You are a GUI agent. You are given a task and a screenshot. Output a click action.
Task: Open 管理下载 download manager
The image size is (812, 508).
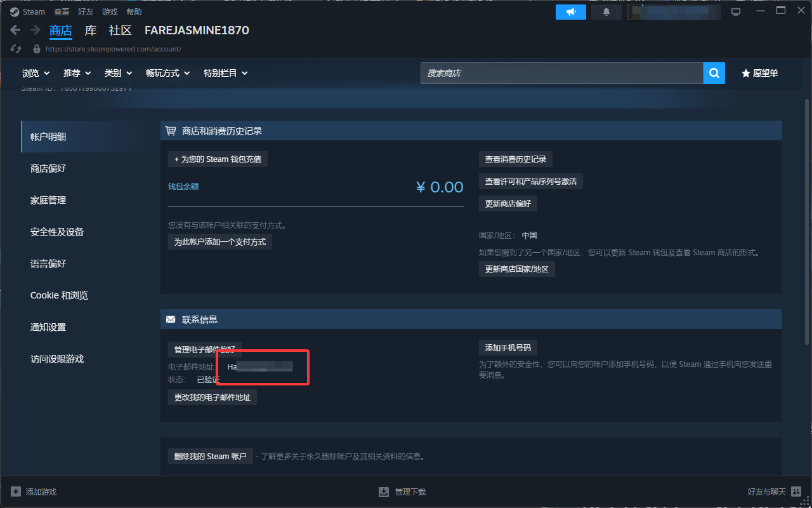tap(402, 491)
